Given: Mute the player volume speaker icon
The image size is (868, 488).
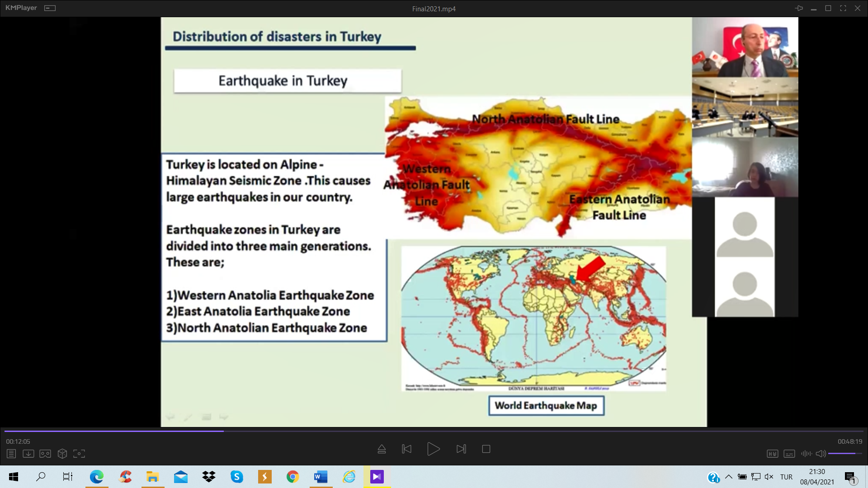Looking at the screenshot, I should click(x=821, y=454).
